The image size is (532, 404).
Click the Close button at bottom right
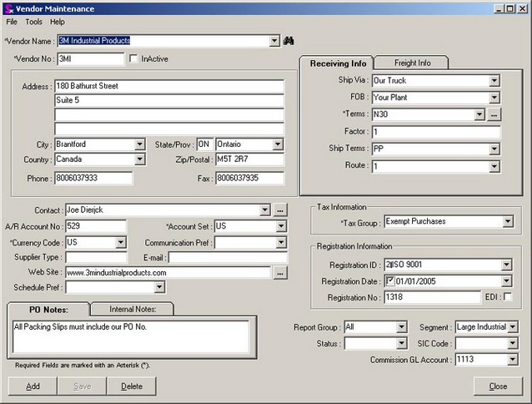pyautogui.click(x=498, y=386)
